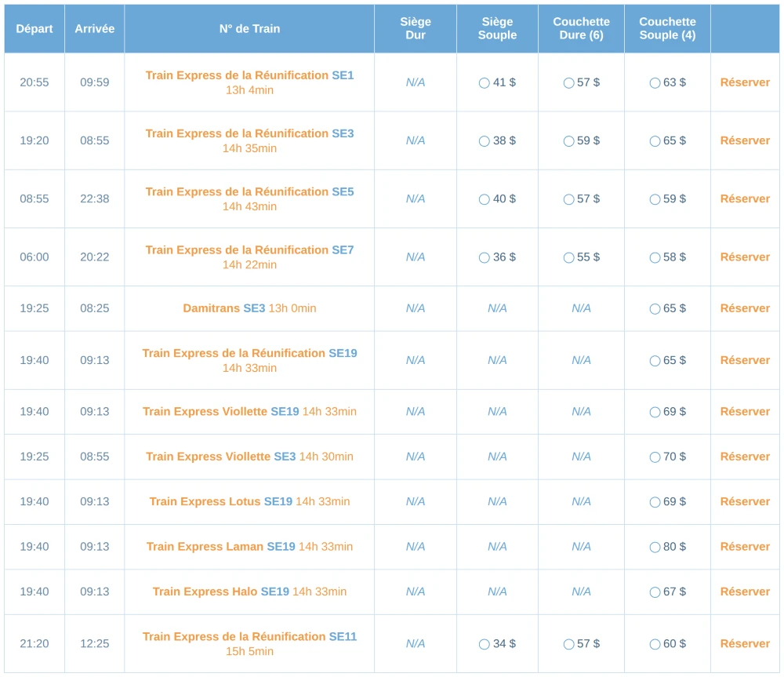Click Réserver for Réunification SE19
This screenshot has width=784, height=677.
(x=745, y=360)
